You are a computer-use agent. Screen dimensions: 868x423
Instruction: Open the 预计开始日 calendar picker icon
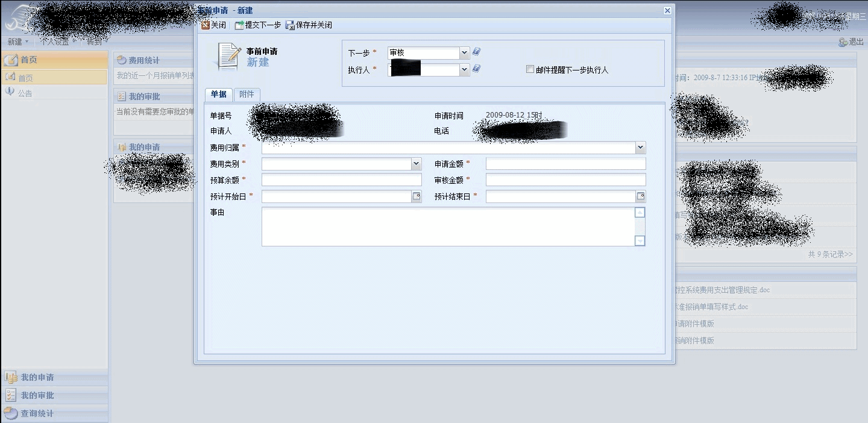click(x=417, y=196)
